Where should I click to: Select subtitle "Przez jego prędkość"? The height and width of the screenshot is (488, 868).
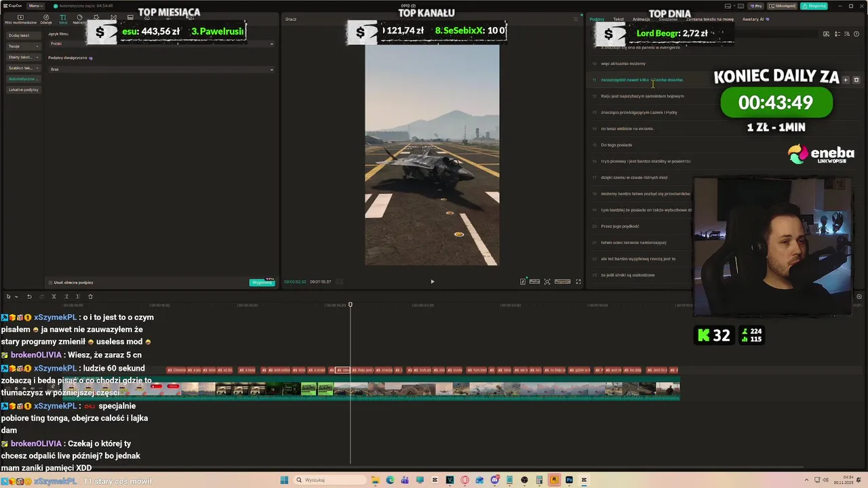click(x=620, y=226)
